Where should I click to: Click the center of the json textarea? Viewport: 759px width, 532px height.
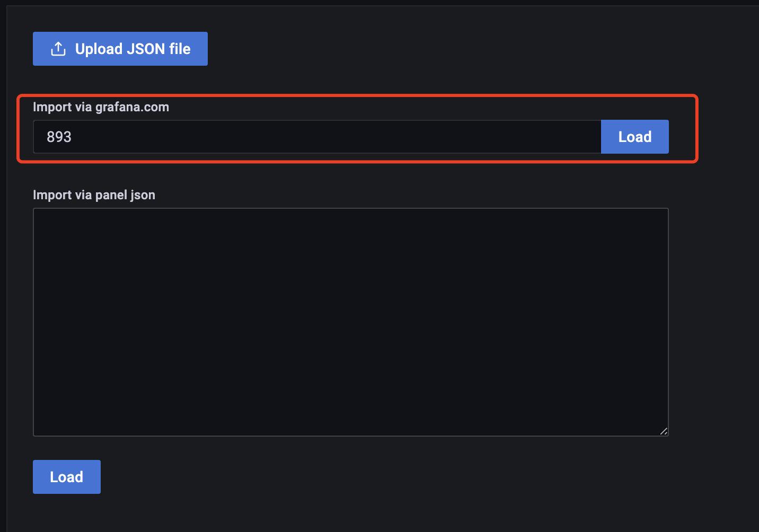350,322
